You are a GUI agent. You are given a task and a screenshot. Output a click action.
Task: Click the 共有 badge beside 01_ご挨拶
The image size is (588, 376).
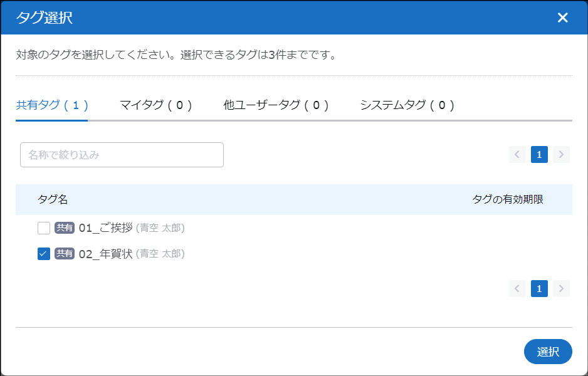click(64, 227)
